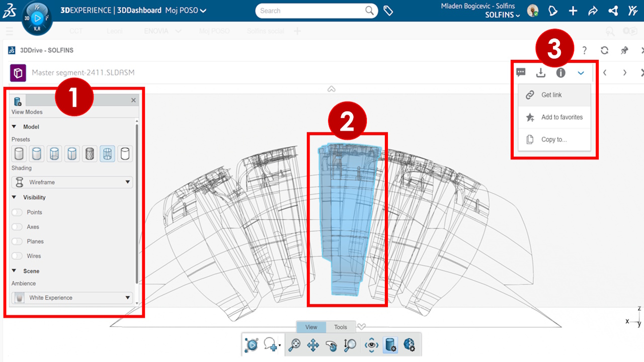Click the fit-all magnifier tool
This screenshot has height=362, width=644.
pyautogui.click(x=294, y=345)
